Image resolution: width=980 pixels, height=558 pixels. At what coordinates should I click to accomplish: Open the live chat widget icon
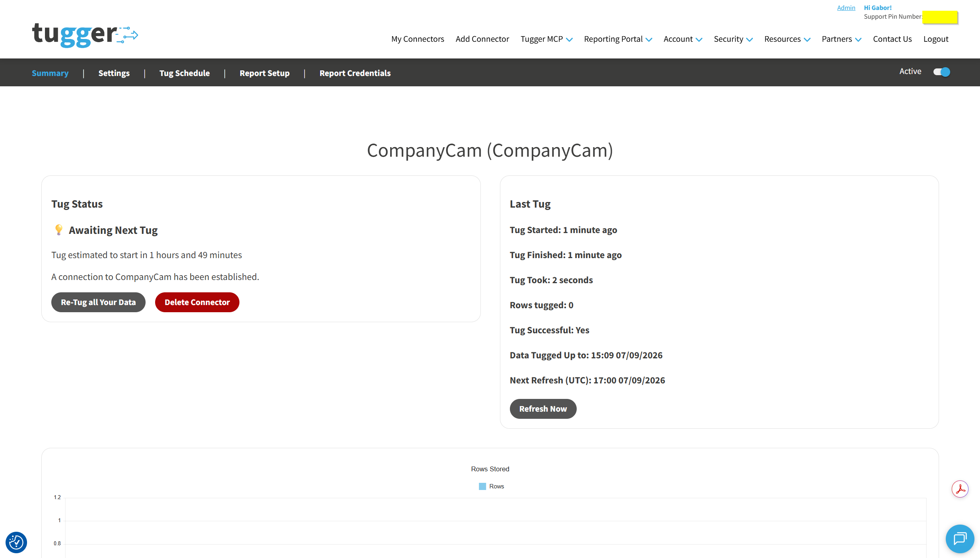pos(960,539)
